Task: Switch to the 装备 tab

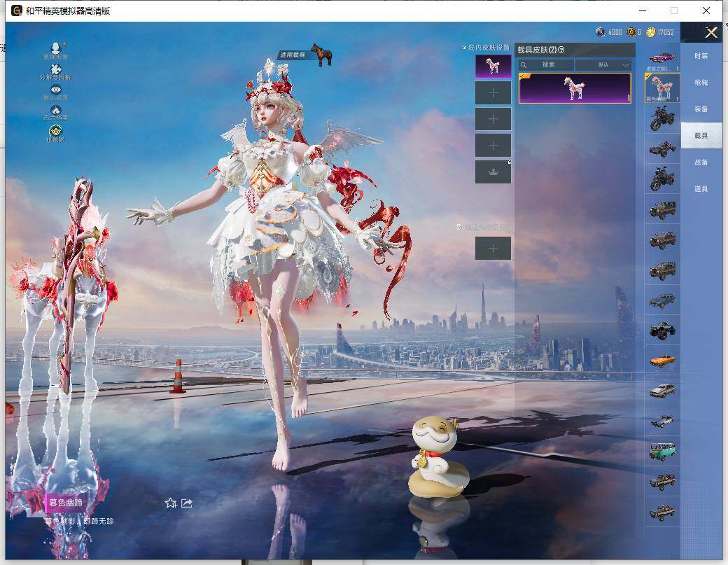Action: pyautogui.click(x=701, y=109)
